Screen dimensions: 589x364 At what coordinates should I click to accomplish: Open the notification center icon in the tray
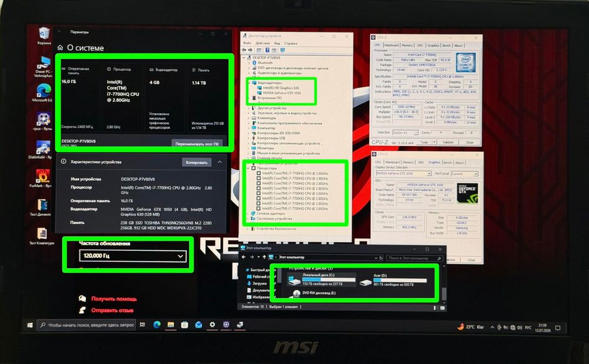tap(558, 327)
